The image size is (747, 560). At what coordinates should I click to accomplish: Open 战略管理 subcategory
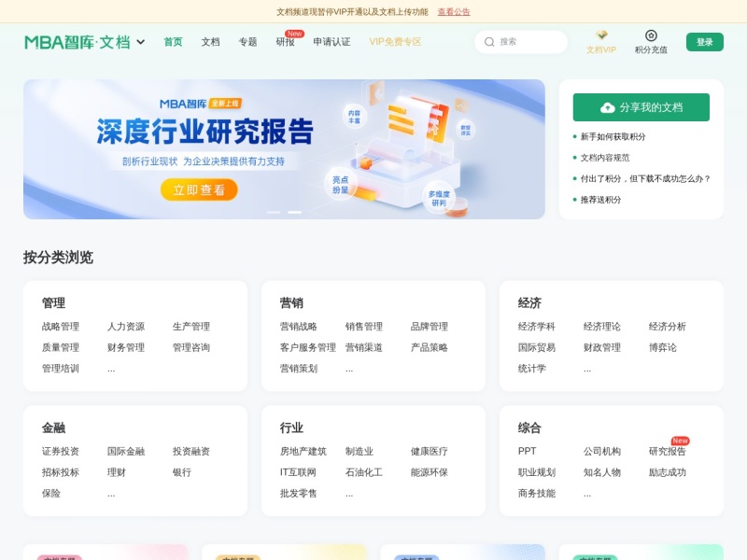61,326
